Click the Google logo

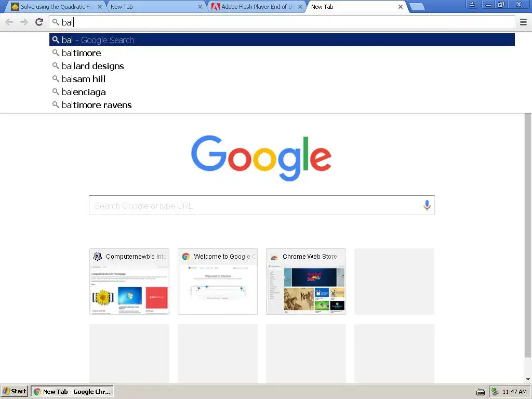click(261, 158)
